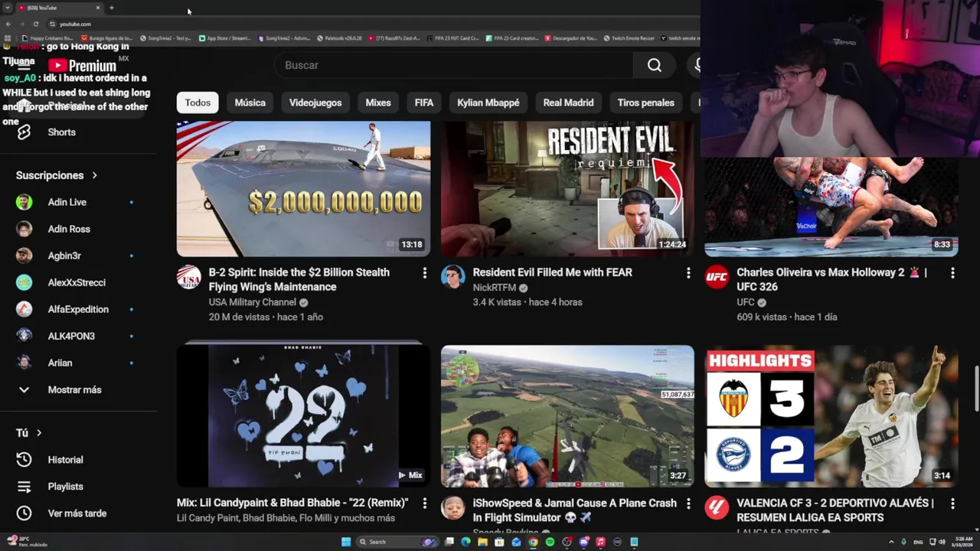The width and height of the screenshot is (980, 551).
Task: Open Adin Live channel avatar
Action: 24,202
